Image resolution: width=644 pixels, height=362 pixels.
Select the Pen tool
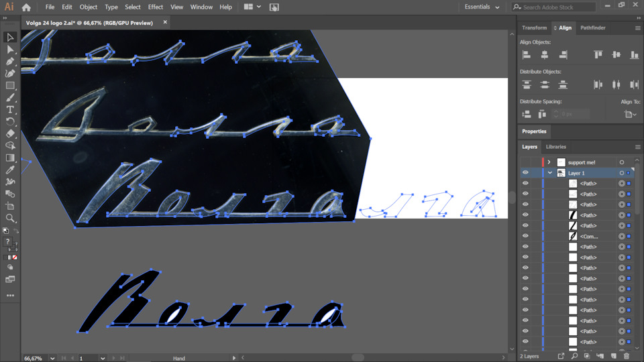coord(10,62)
